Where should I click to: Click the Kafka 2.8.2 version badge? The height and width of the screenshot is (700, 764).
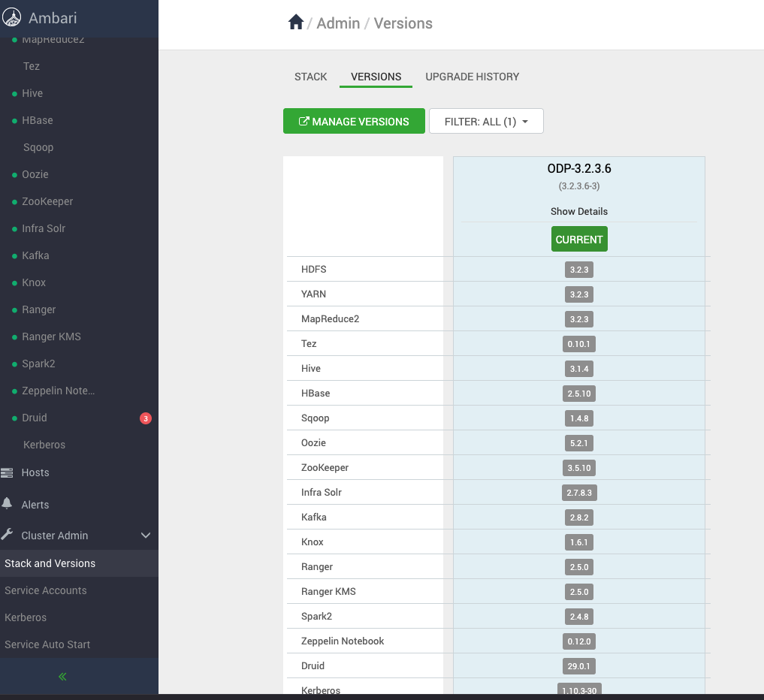[x=579, y=517]
